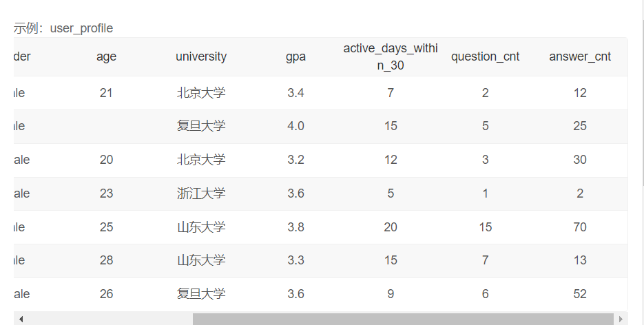Click the gpa column header
Viewport: 644px width, 325px height.
tap(295, 57)
